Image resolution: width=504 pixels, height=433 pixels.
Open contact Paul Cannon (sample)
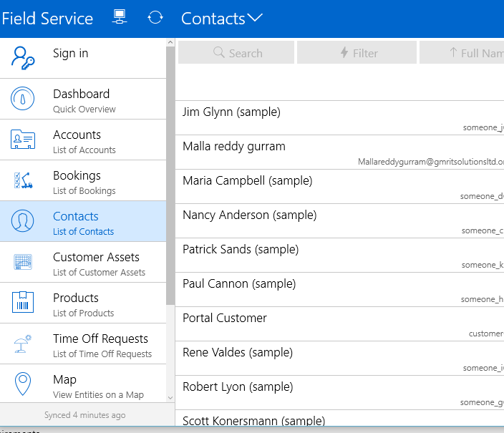point(340,290)
